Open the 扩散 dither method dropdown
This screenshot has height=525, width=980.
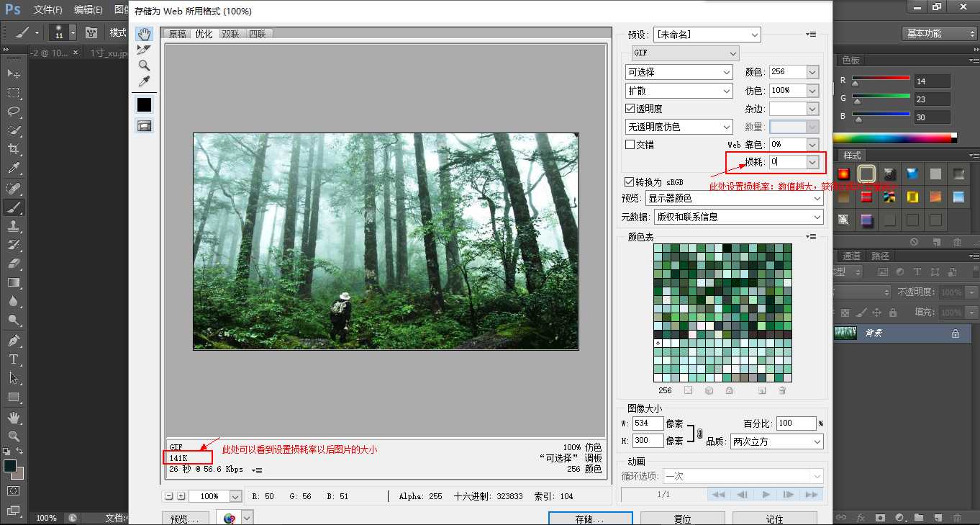pos(679,91)
